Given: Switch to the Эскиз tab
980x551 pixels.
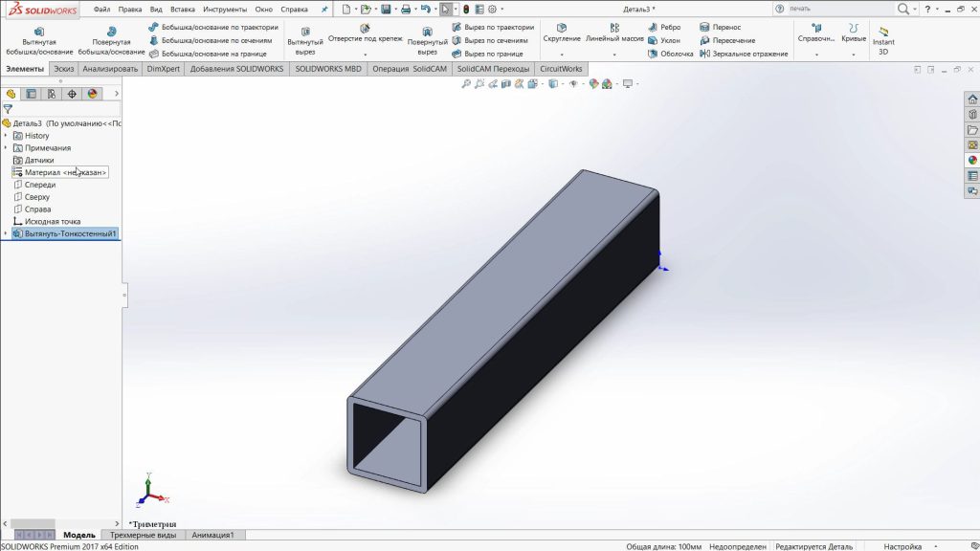Looking at the screenshot, I should (x=64, y=69).
